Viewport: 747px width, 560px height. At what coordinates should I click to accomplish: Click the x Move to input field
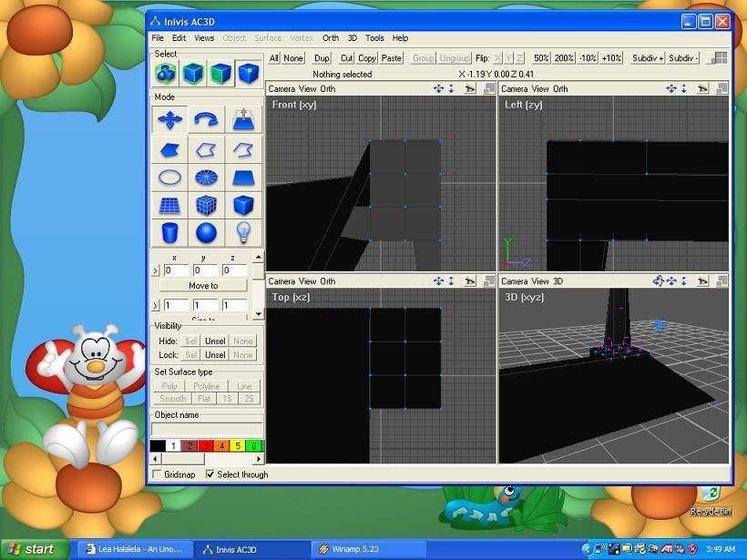[176, 270]
